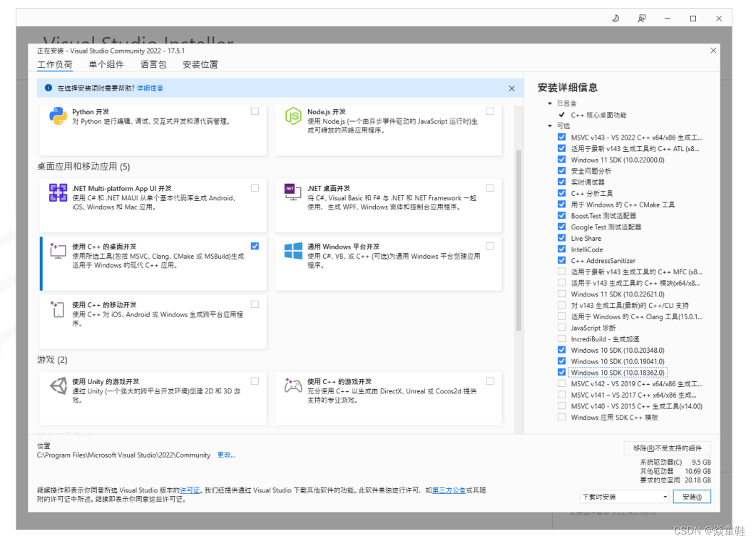Check the .NET 桌面开发 workload checkbox
The image size is (756, 543).
pos(490,188)
